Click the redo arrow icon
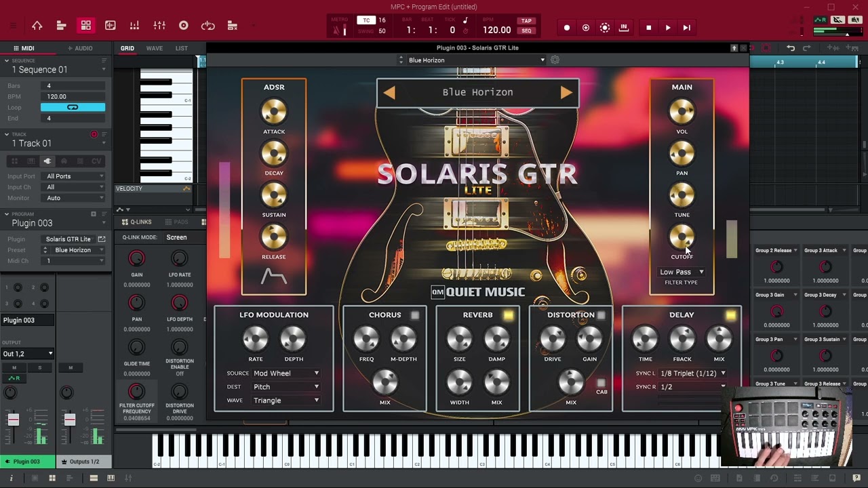Viewport: 868px width, 488px height. [807, 48]
